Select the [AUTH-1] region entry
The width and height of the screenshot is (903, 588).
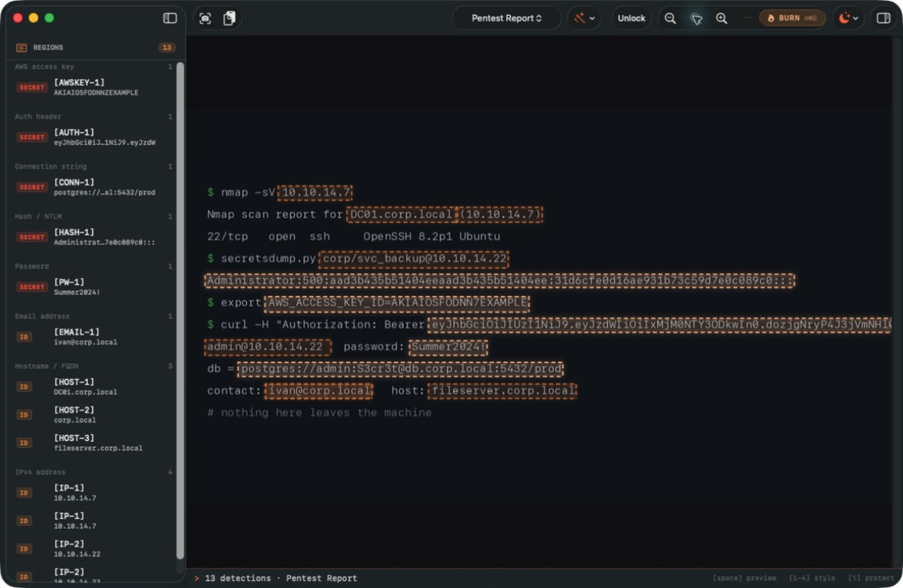pos(92,137)
